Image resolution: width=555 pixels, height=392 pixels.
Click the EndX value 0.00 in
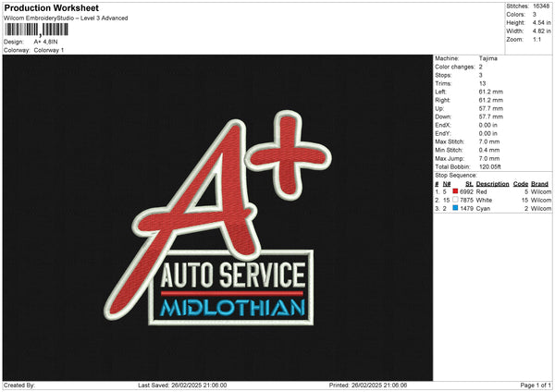(x=488, y=125)
